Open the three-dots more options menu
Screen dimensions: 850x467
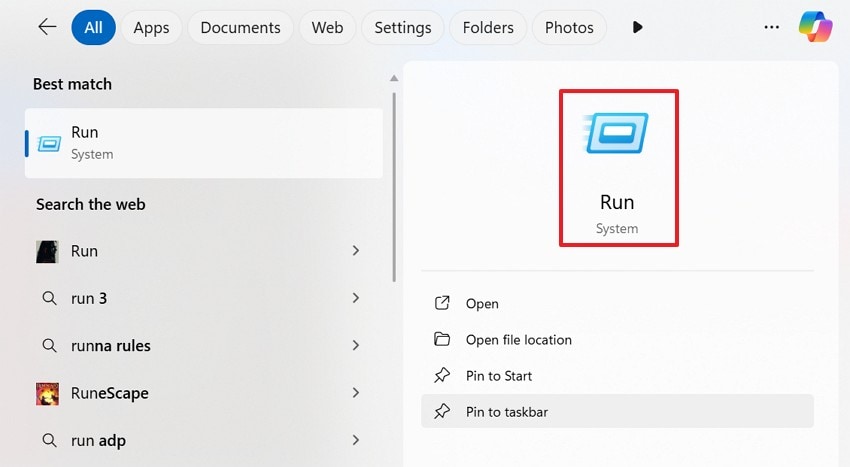771,27
